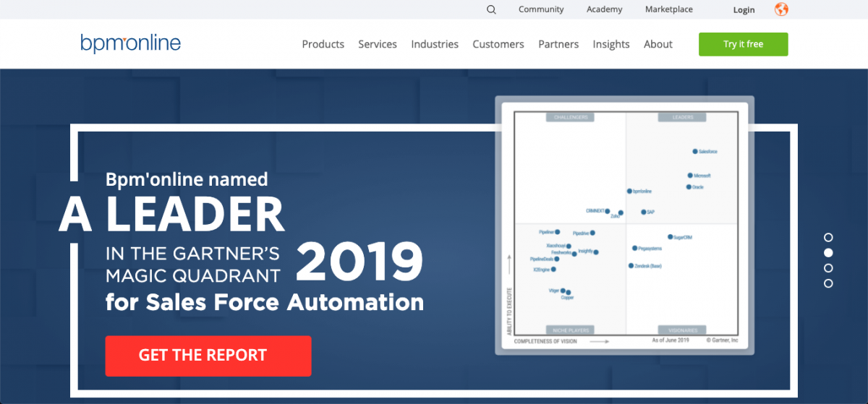The width and height of the screenshot is (868, 404).
Task: Open the Partners menu
Action: (558, 44)
